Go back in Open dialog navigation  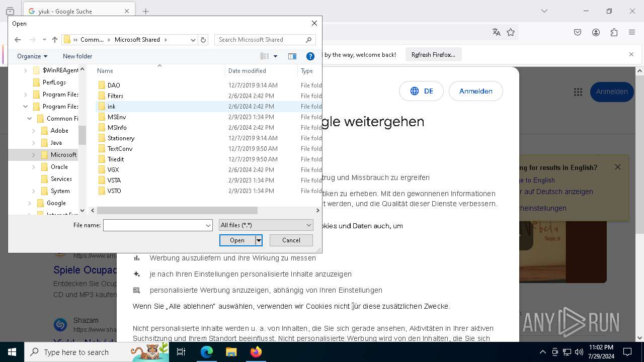pos(18,40)
